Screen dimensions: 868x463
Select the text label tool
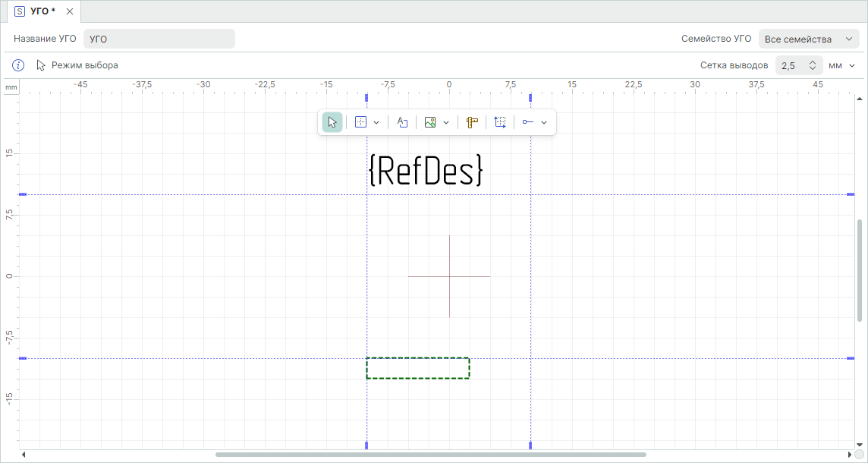tap(402, 122)
